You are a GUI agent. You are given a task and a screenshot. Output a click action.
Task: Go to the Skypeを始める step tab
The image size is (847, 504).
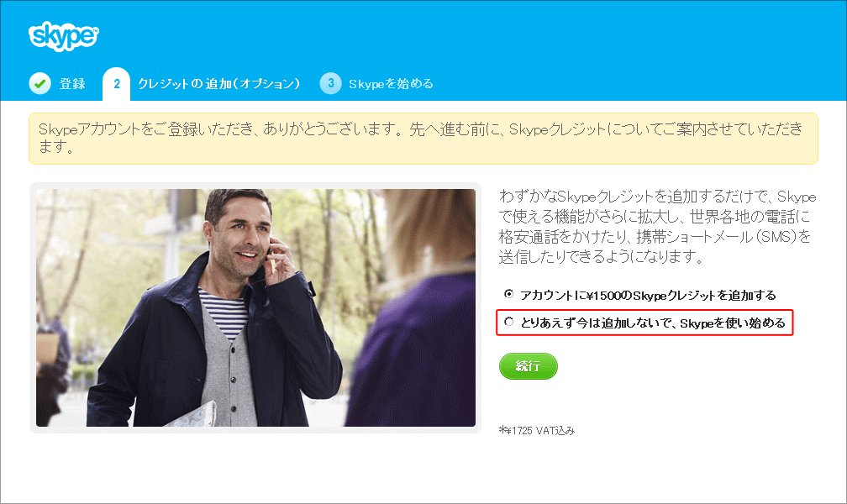(391, 84)
